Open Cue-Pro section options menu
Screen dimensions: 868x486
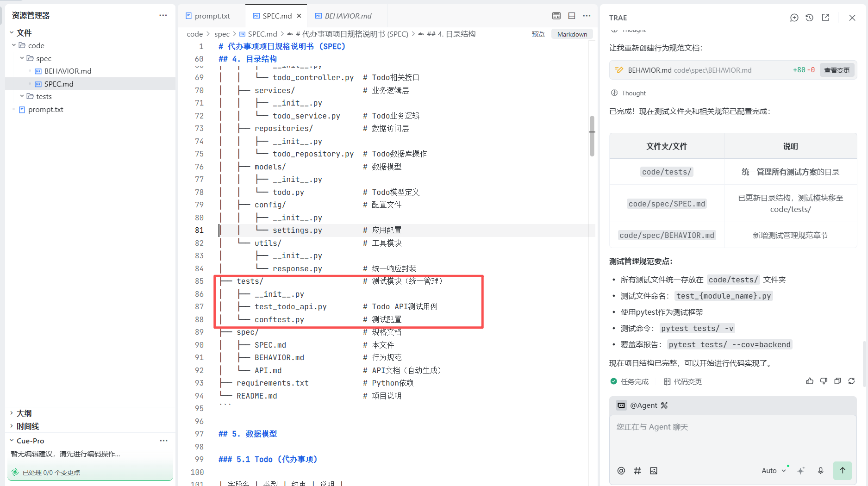pyautogui.click(x=163, y=441)
